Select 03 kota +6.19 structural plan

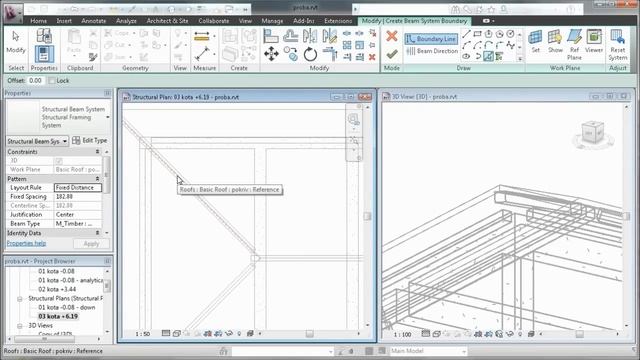[x=58, y=317]
